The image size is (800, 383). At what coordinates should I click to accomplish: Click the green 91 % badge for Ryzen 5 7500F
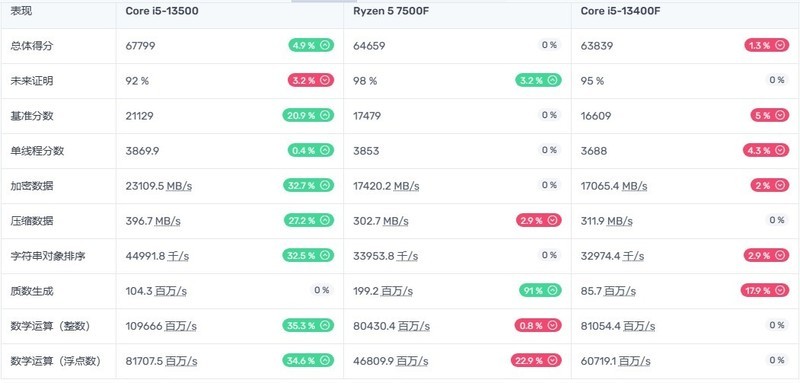[540, 291]
